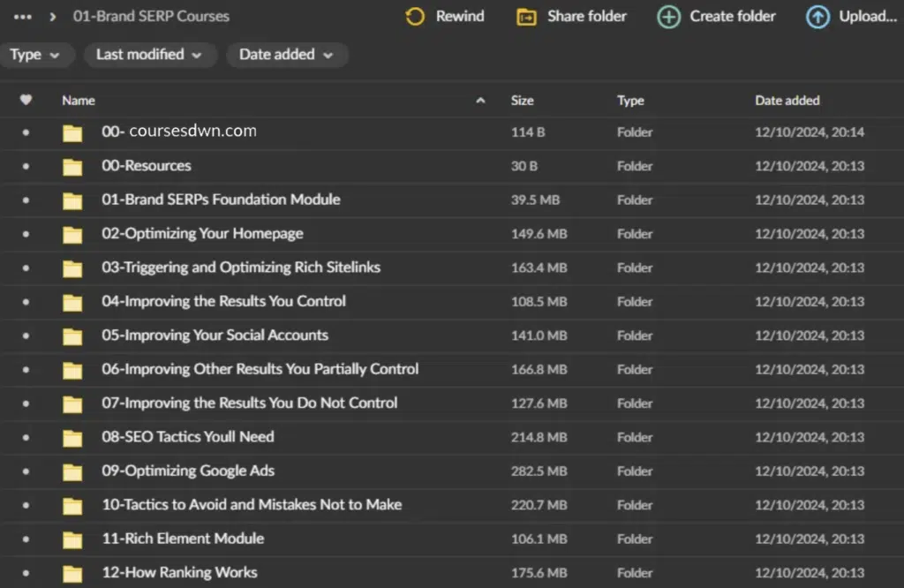Screen dimensions: 904x588
Task: Toggle favourite dot for 00-Resources
Action: (x=26, y=166)
